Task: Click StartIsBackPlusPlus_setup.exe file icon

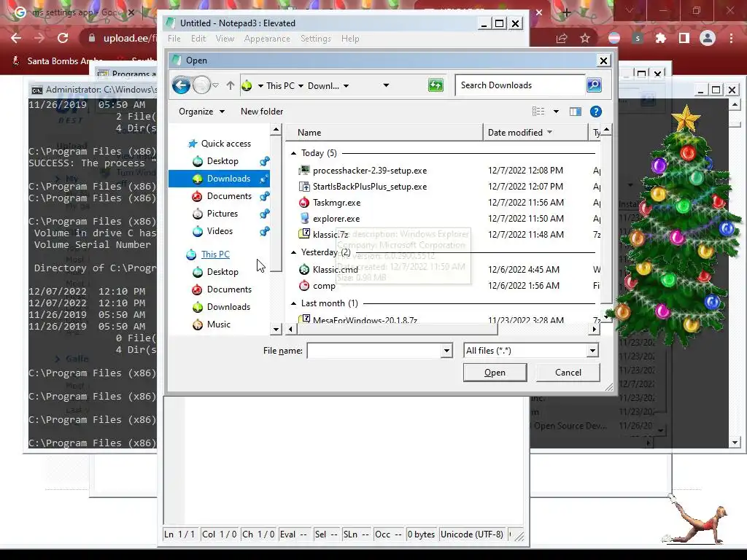Action: tap(304, 187)
